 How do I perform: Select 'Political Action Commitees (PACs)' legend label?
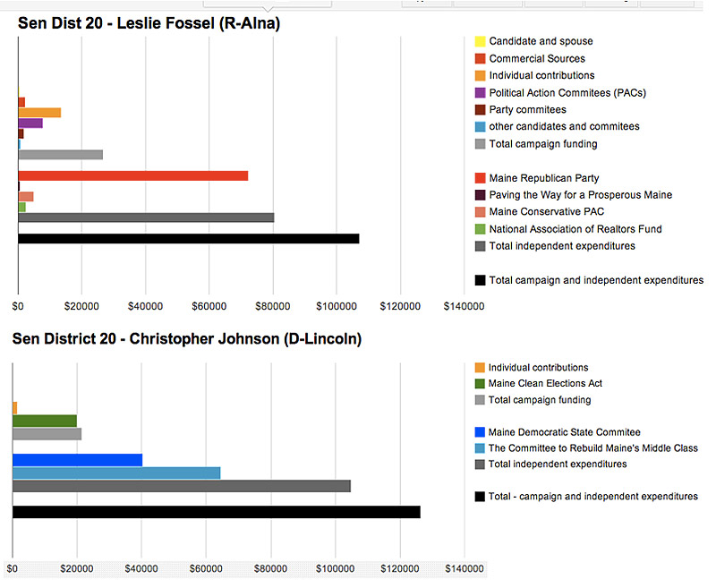click(x=567, y=93)
